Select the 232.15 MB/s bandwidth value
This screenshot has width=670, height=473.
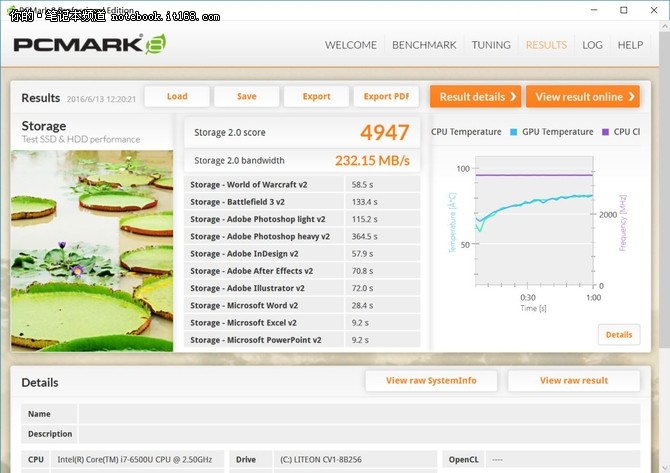(372, 161)
